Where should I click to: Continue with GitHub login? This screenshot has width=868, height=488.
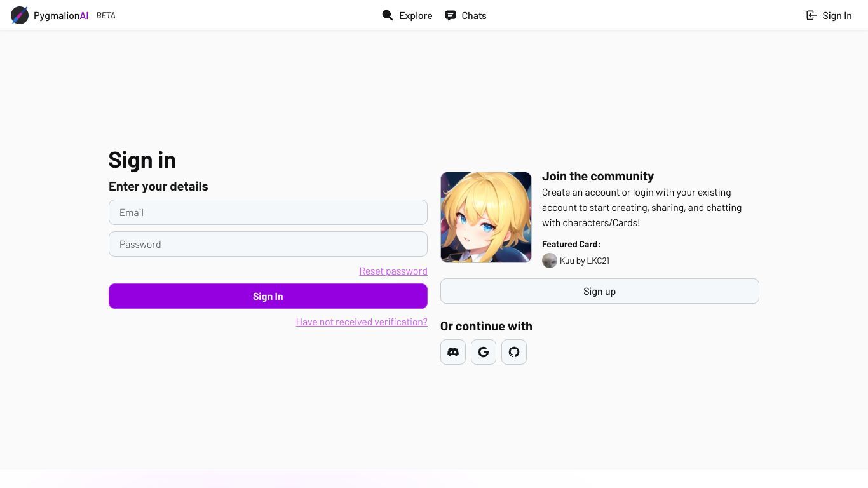(514, 352)
